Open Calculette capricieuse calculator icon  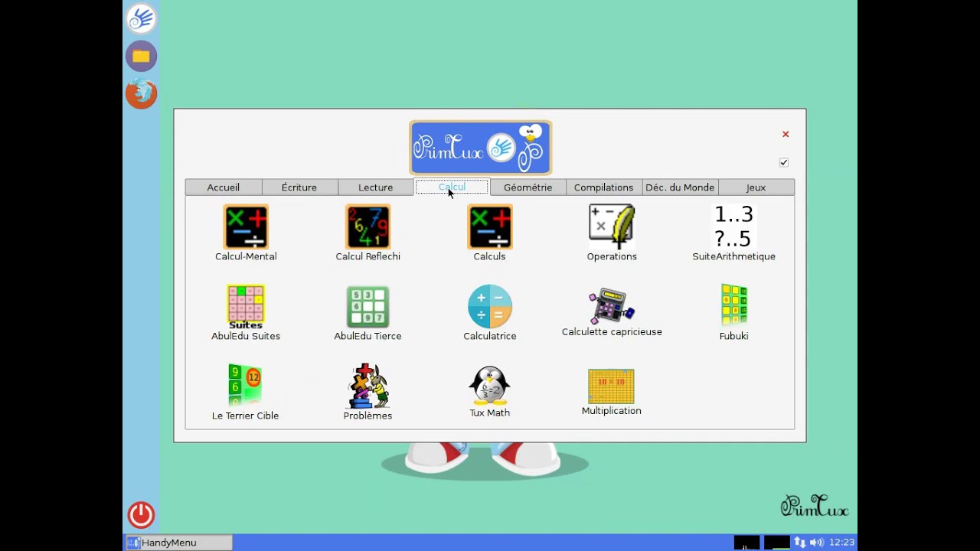click(612, 306)
